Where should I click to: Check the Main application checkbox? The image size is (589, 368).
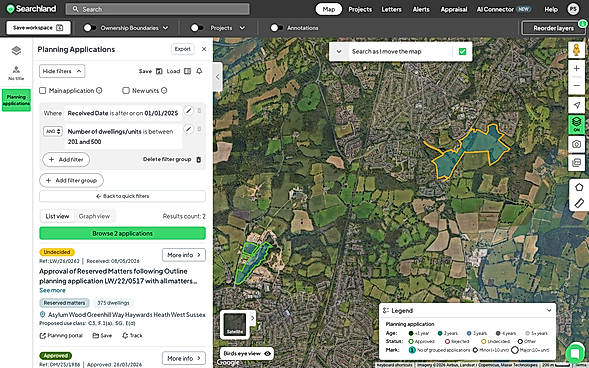pos(43,90)
